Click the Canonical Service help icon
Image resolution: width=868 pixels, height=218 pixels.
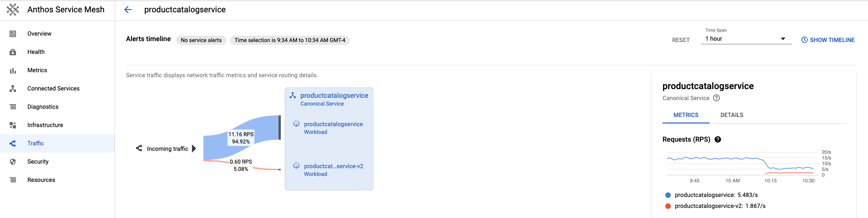click(716, 98)
